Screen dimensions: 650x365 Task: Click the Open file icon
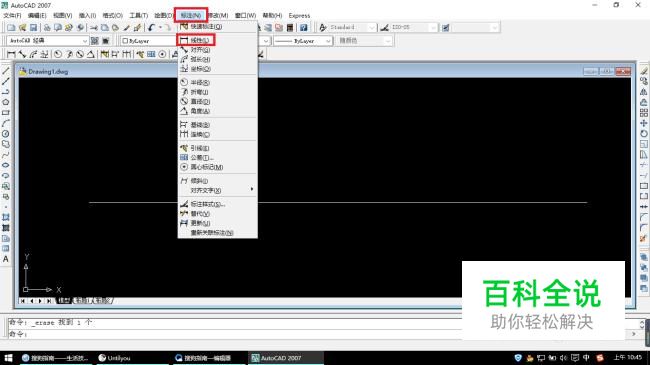pyautogui.click(x=22, y=28)
